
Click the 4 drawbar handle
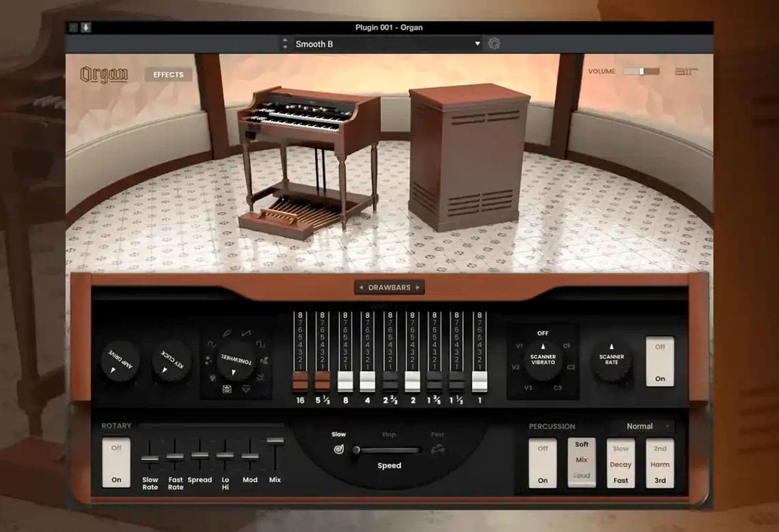pos(367,381)
